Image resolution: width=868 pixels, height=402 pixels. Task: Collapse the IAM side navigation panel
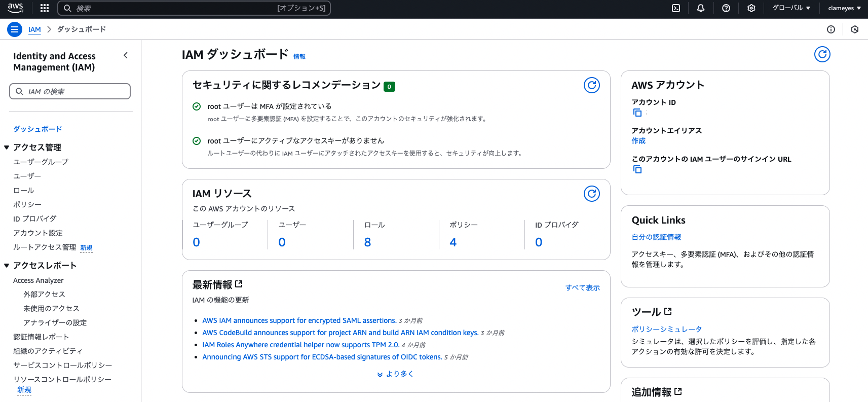(x=126, y=55)
